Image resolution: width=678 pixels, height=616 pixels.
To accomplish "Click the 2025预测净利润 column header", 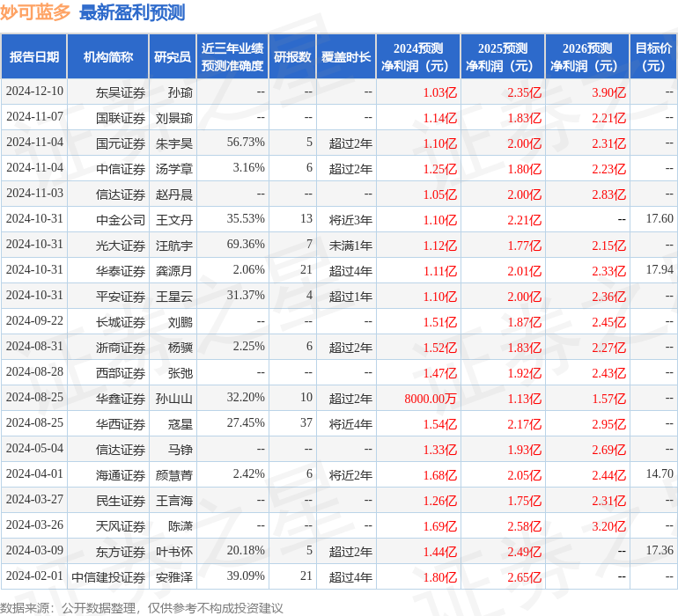I will click(503, 56).
